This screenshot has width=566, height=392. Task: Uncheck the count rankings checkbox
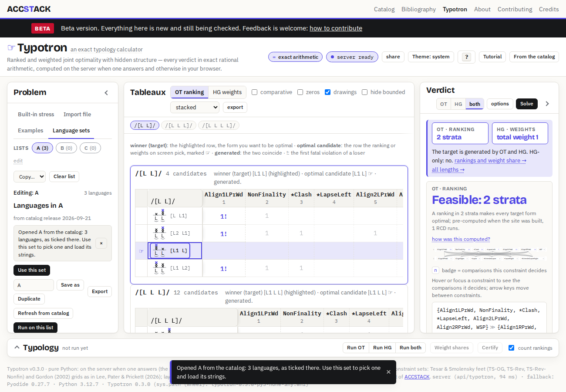(x=512, y=348)
